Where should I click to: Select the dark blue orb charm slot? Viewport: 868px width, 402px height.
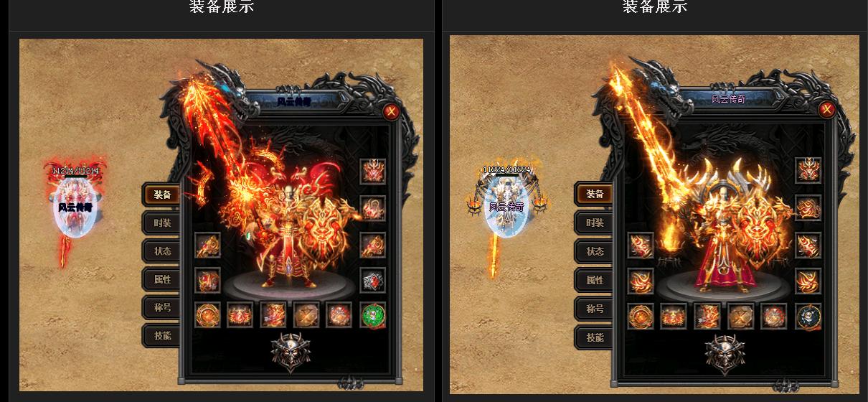[808, 317]
